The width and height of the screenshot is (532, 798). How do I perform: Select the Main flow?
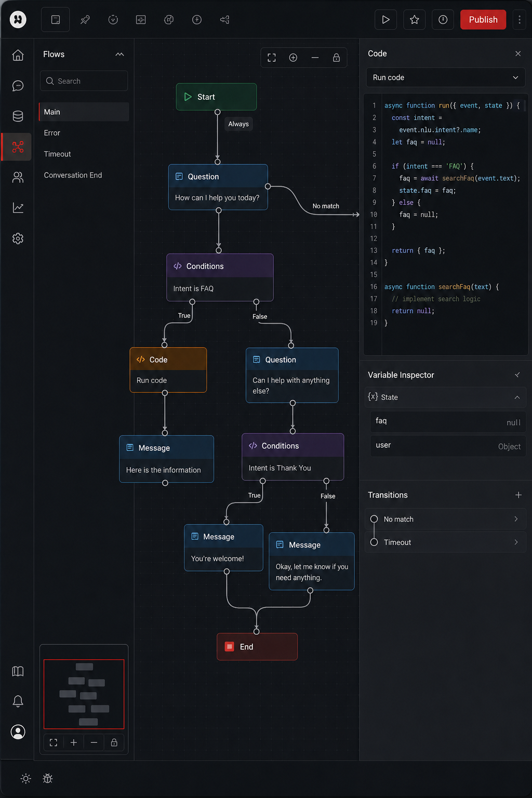(84, 112)
